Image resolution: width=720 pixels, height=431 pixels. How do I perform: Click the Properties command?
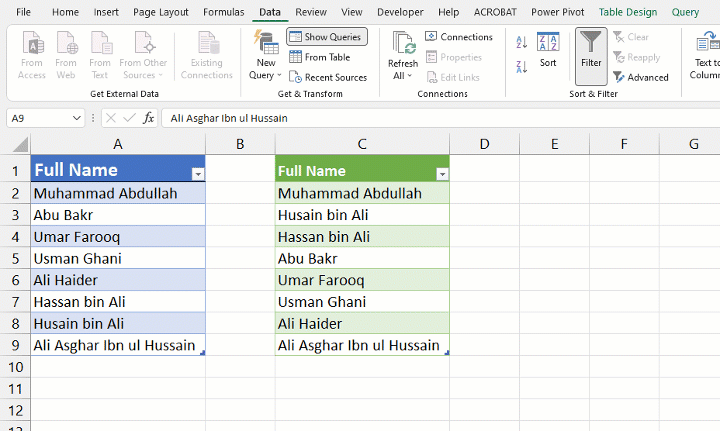[x=454, y=57]
